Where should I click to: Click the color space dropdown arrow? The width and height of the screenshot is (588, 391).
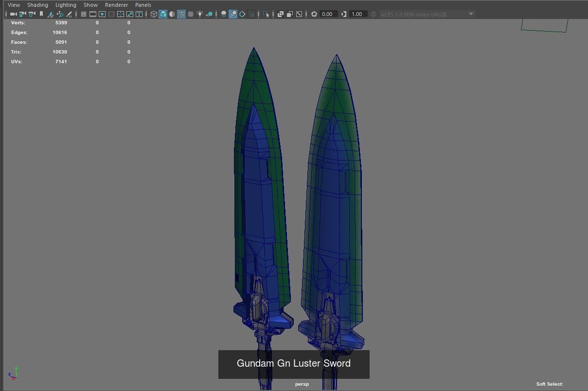471,14
